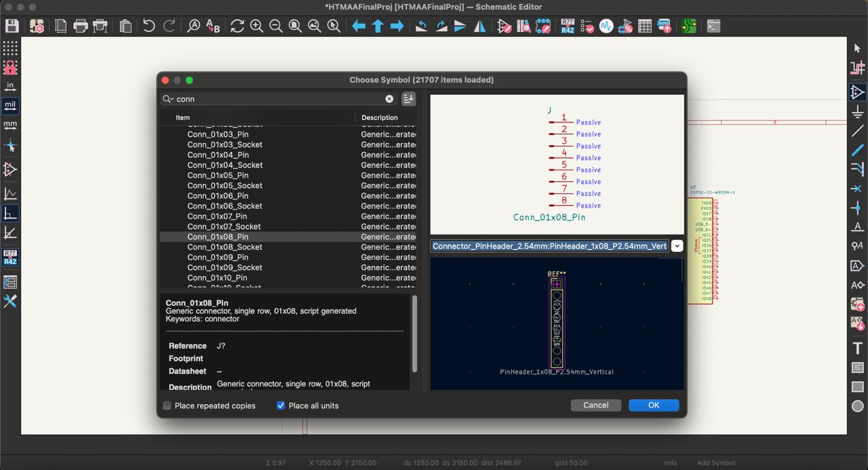Click the Refresh view icon
The width and height of the screenshot is (868, 470).
(x=237, y=26)
